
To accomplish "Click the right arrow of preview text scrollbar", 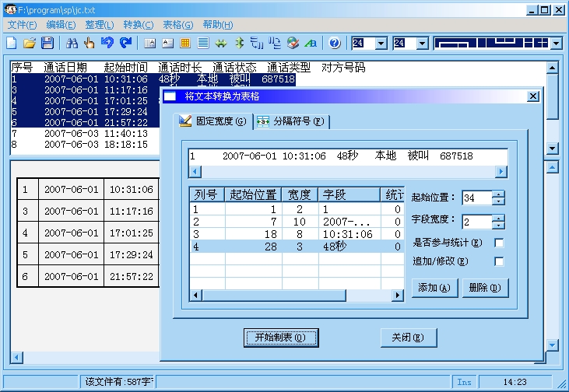I will click(x=501, y=172).
